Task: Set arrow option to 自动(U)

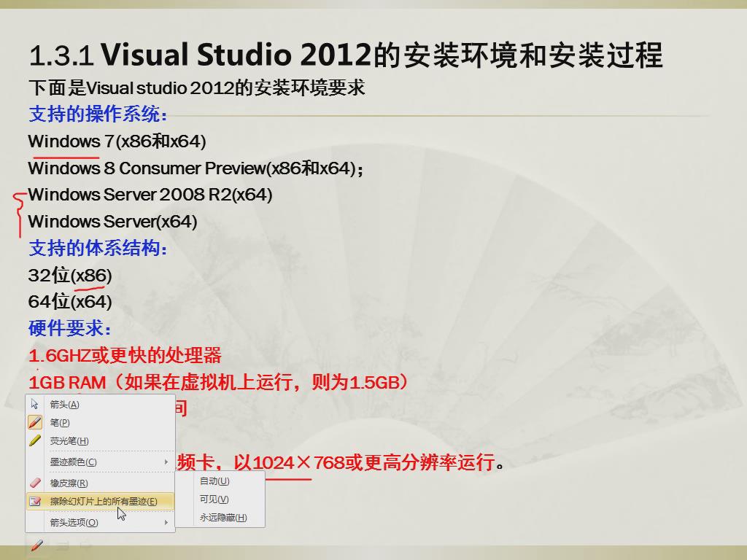Action: point(220,481)
